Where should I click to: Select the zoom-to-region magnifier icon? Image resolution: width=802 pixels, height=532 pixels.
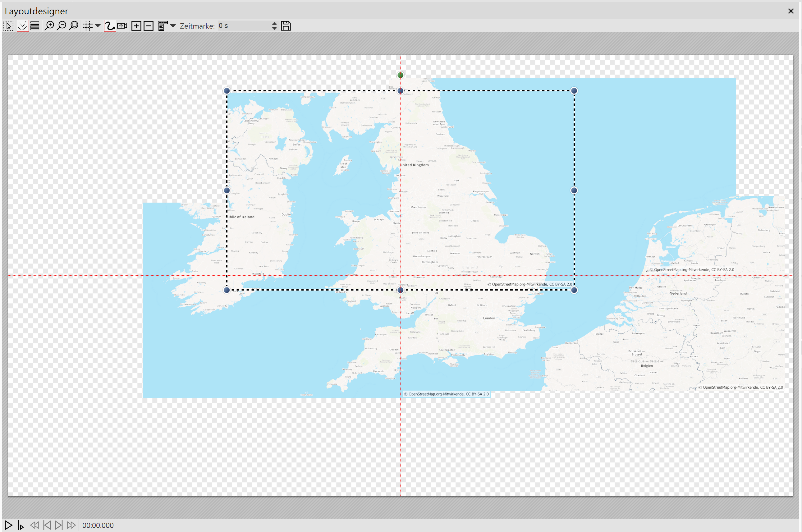point(73,25)
